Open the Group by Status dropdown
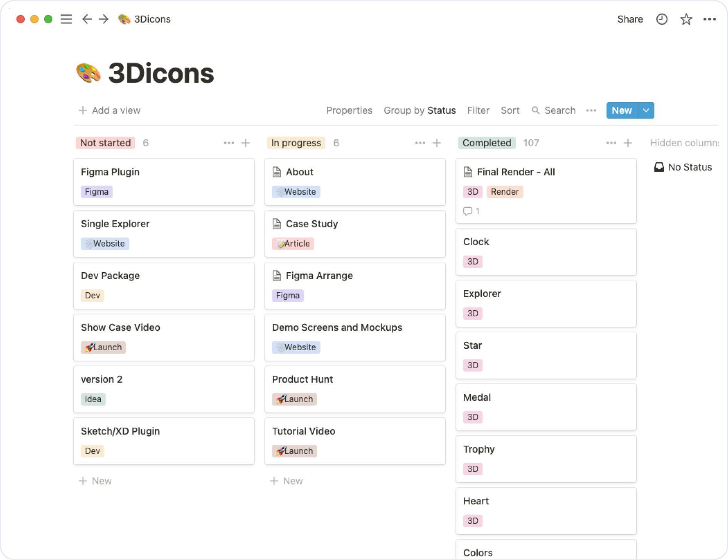The width and height of the screenshot is (728, 560). point(419,110)
